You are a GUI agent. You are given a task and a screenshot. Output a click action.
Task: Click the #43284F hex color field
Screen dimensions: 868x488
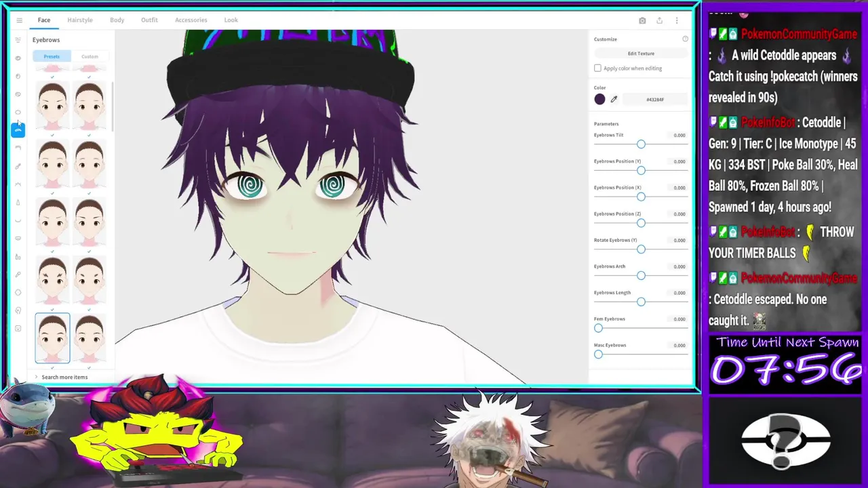tap(655, 100)
